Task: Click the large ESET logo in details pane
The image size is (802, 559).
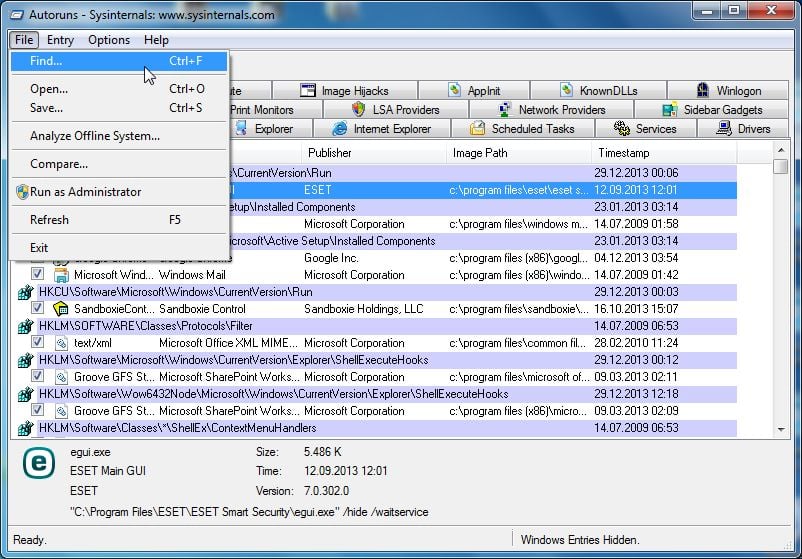Action: [39, 462]
